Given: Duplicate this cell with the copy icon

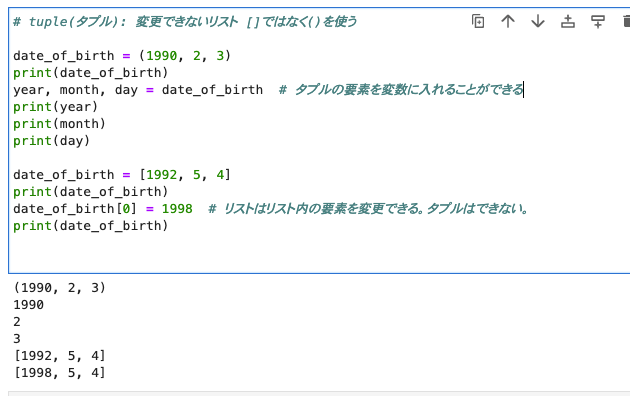Looking at the screenshot, I should pyautogui.click(x=478, y=21).
